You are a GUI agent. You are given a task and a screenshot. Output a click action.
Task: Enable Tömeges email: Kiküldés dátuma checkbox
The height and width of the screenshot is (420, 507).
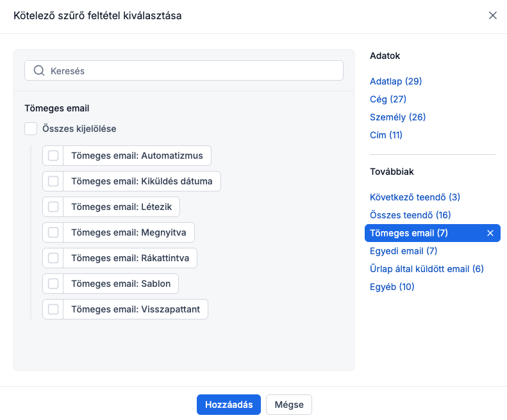click(x=53, y=181)
